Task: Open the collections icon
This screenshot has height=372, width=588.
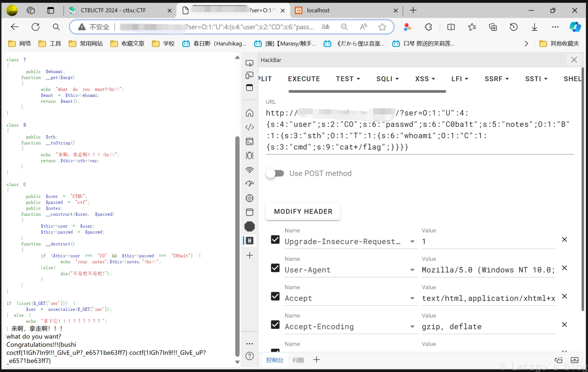Action: point(493,27)
